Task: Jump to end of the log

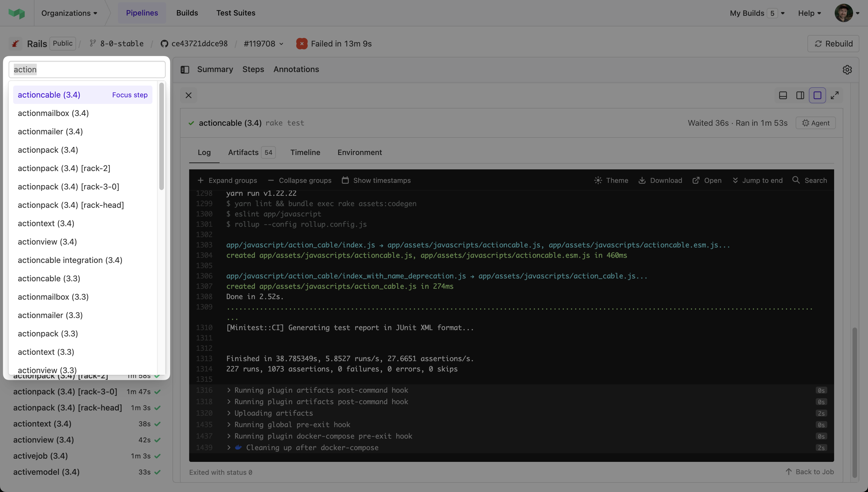Action: pos(757,181)
